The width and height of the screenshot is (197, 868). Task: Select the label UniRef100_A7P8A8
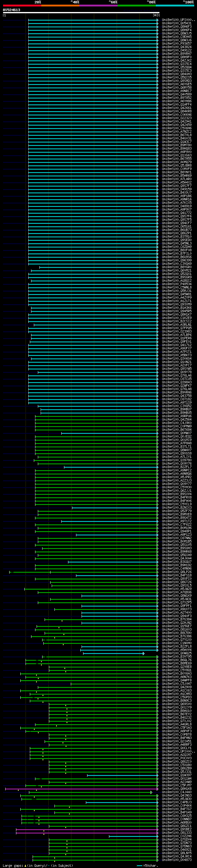point(176,443)
